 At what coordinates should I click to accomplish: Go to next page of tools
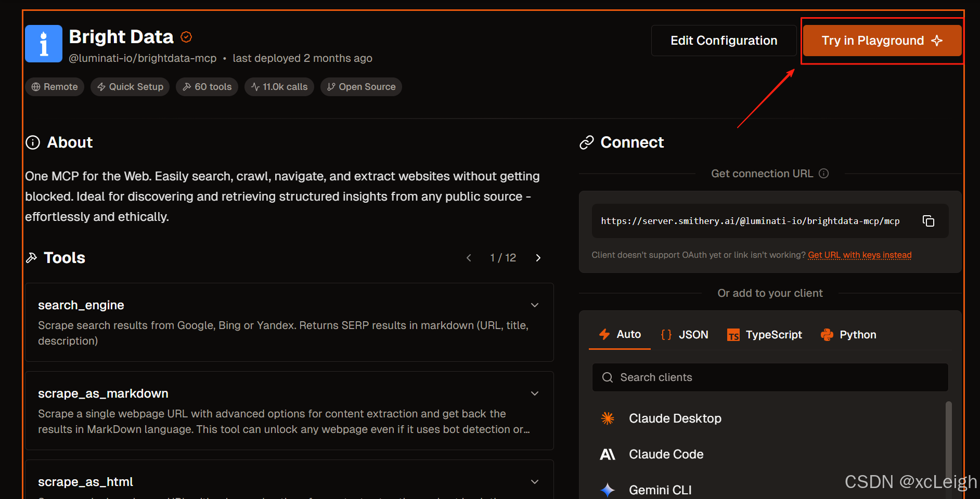(x=538, y=258)
